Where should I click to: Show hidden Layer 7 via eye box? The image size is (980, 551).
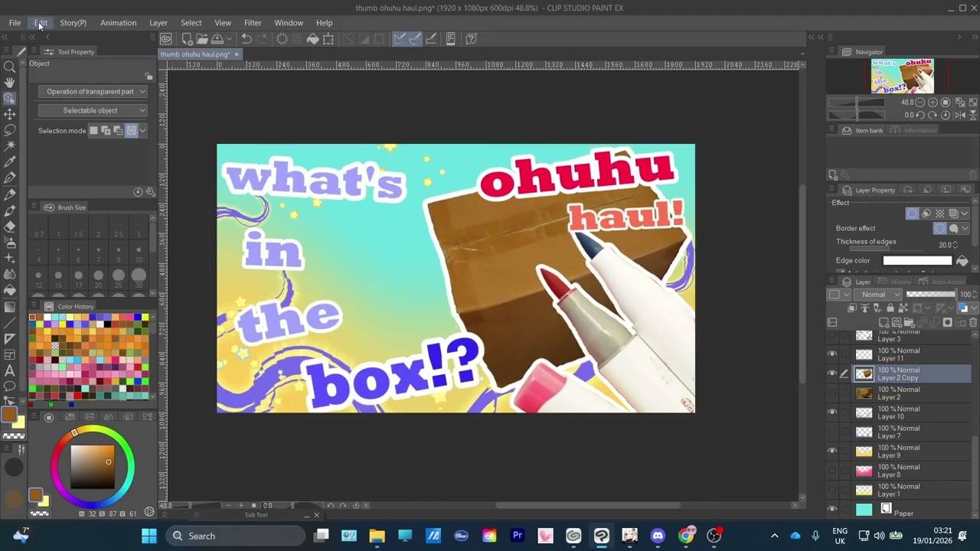[x=832, y=432]
